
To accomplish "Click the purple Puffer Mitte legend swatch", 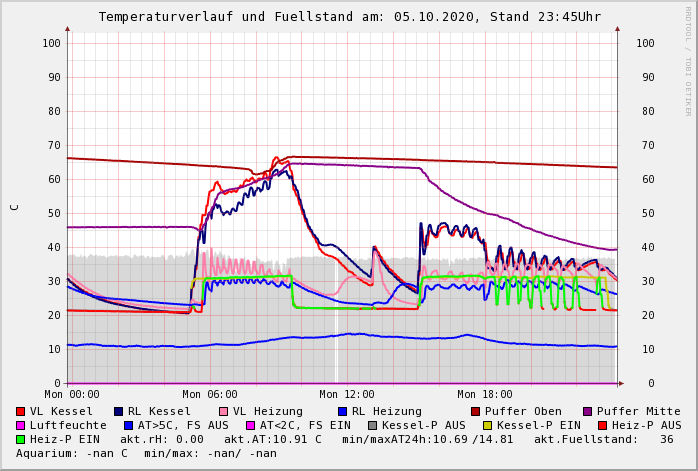I will [588, 411].
